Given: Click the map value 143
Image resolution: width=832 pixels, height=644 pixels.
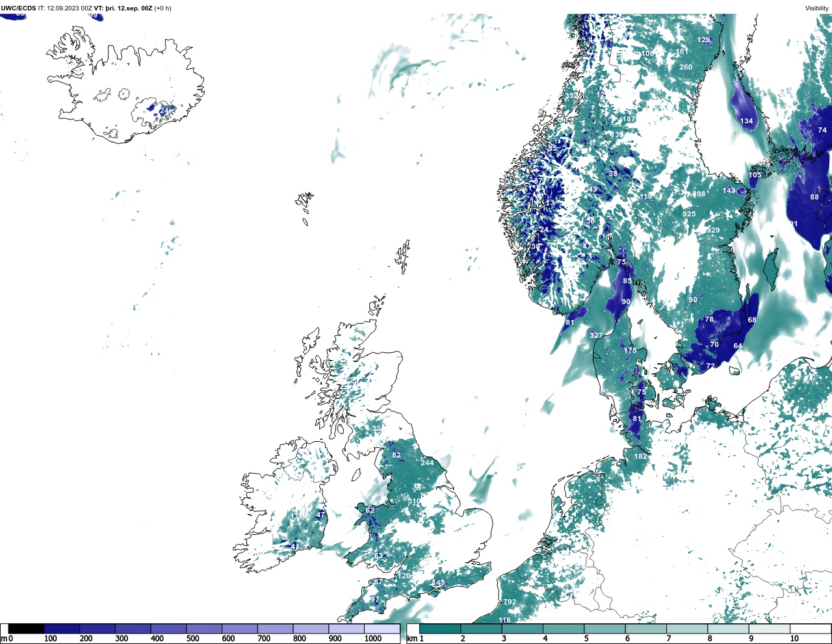Looking at the screenshot, I should (729, 190).
